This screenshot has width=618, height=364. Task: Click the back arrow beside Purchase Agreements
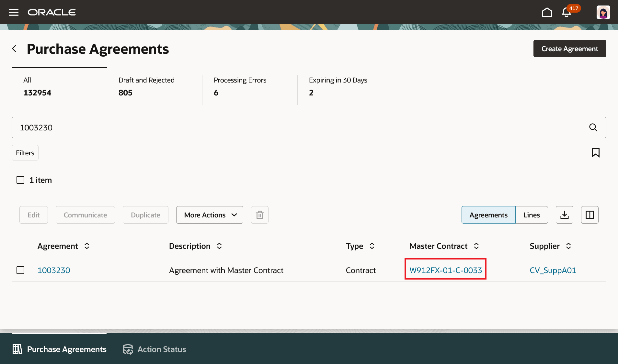point(14,49)
